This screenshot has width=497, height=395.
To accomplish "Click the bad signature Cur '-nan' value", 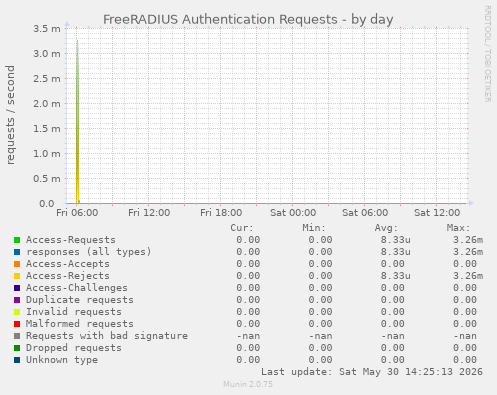I will pos(248,336).
